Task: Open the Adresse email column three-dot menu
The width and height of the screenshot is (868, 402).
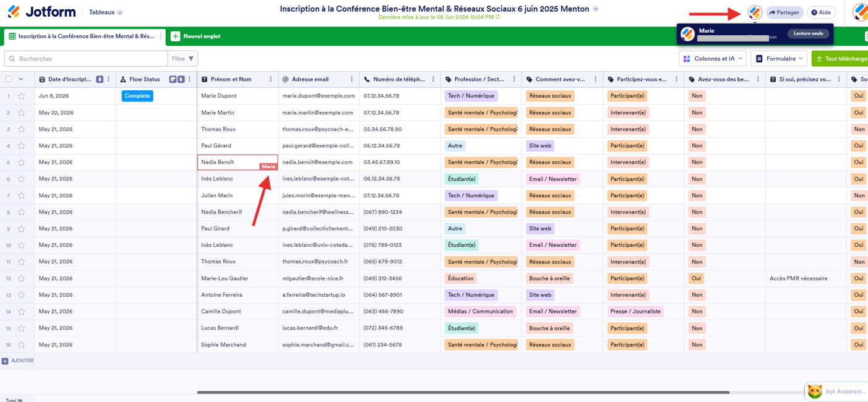Action: tap(351, 79)
